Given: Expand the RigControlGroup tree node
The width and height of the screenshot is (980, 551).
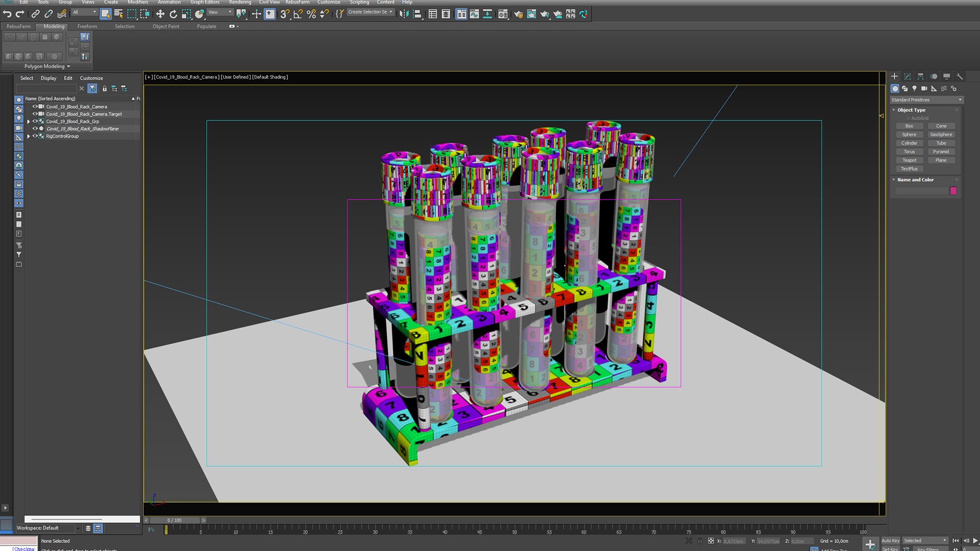Looking at the screenshot, I should (x=29, y=136).
